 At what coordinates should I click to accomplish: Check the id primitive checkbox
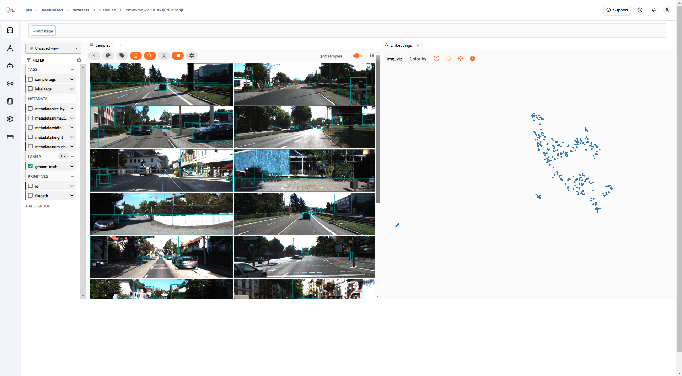[30, 186]
